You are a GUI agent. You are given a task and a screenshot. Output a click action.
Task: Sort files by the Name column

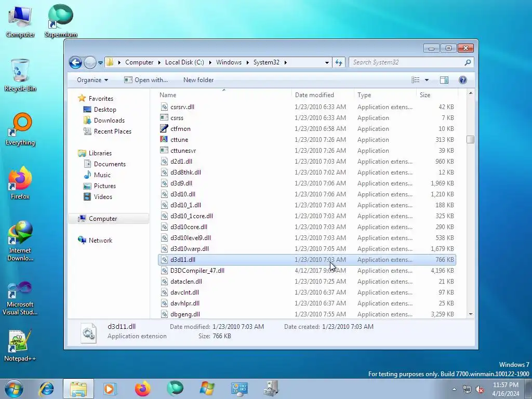pos(224,95)
